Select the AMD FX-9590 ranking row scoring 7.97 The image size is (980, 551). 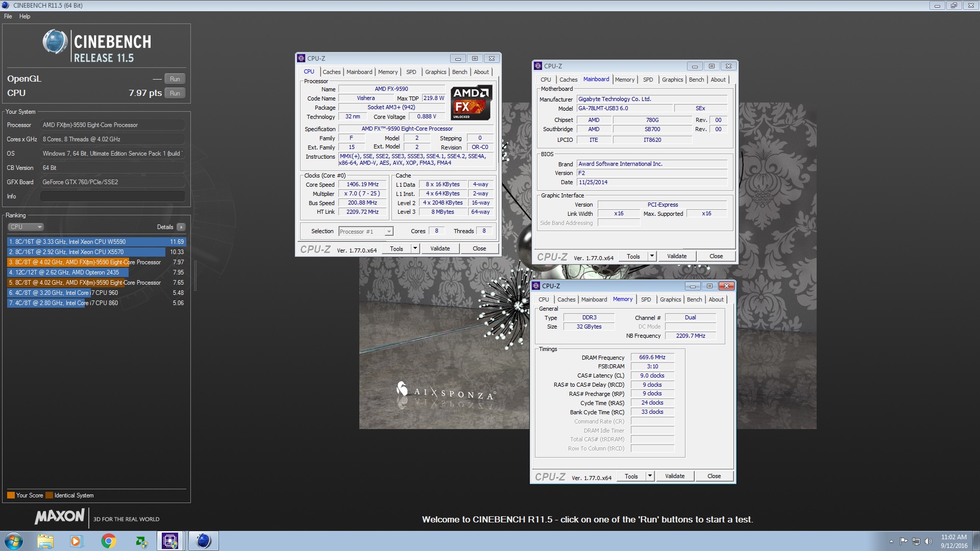96,262
